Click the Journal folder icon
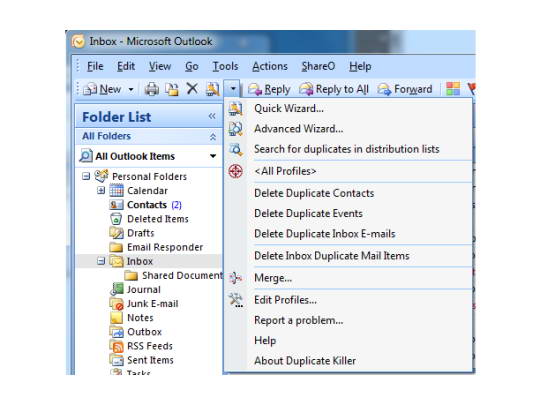 coord(116,289)
